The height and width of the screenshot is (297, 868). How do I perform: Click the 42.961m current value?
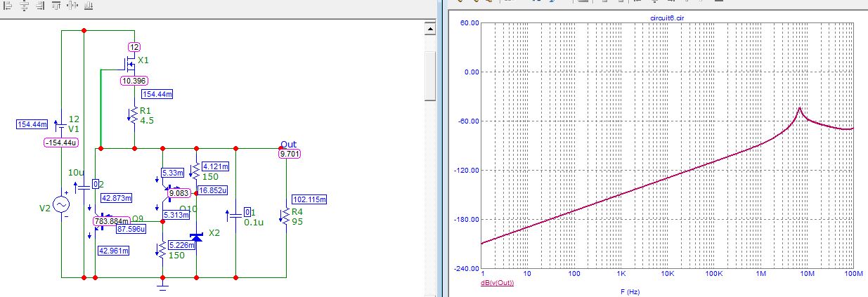(114, 251)
